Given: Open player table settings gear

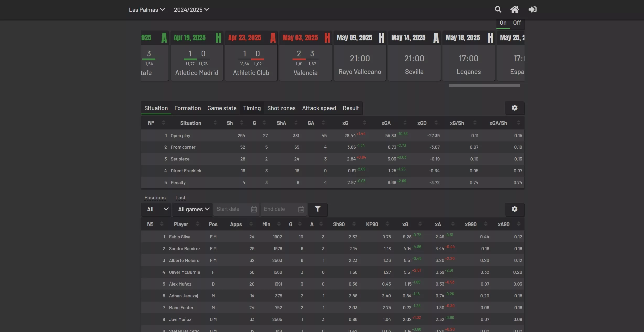Looking at the screenshot, I should pyautogui.click(x=515, y=209).
